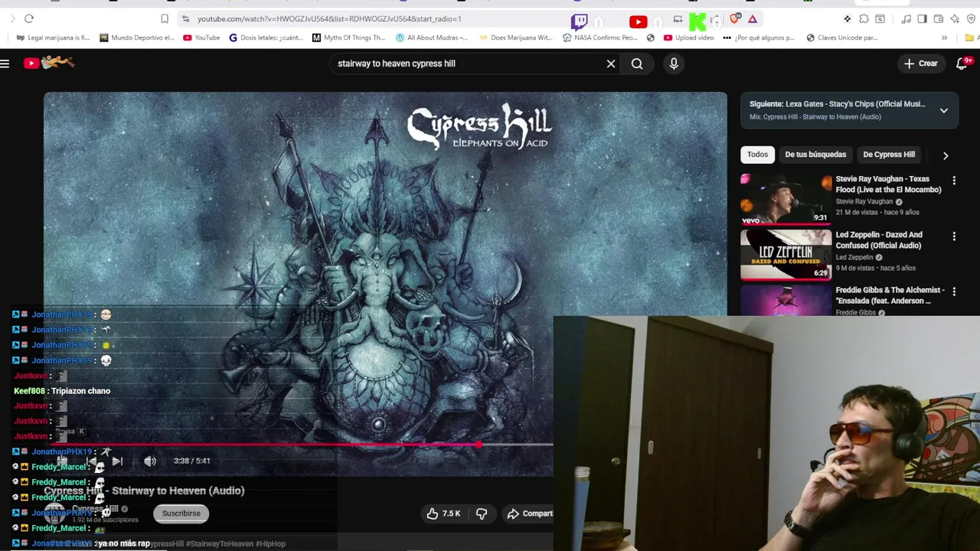Viewport: 980px width, 551px height.
Task: Toggle browser sidebar panel icon
Action: (x=922, y=19)
